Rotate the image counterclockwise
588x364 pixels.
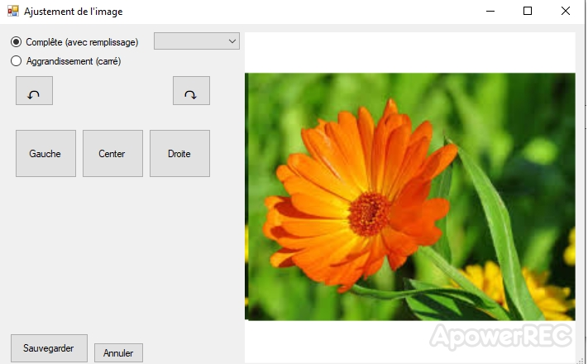(x=34, y=91)
